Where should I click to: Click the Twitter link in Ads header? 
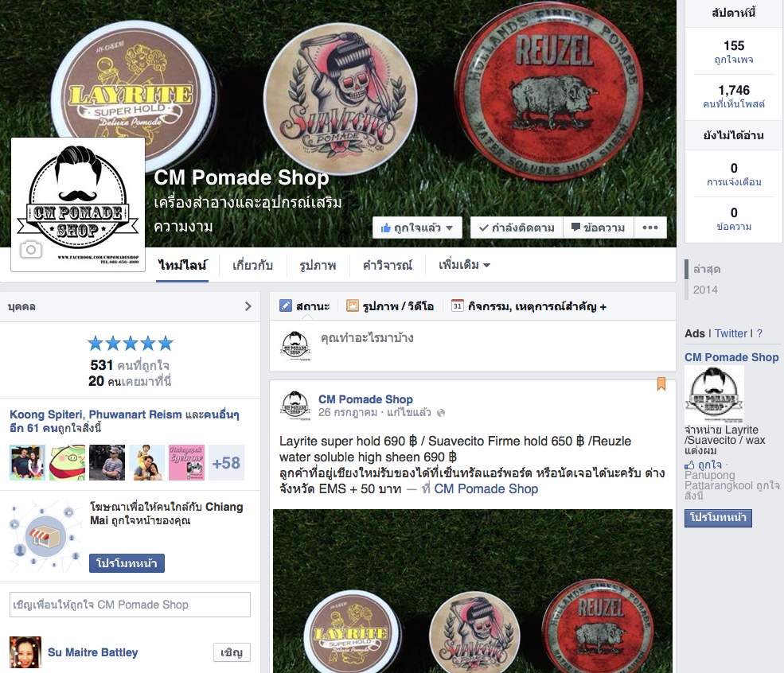[x=731, y=333]
